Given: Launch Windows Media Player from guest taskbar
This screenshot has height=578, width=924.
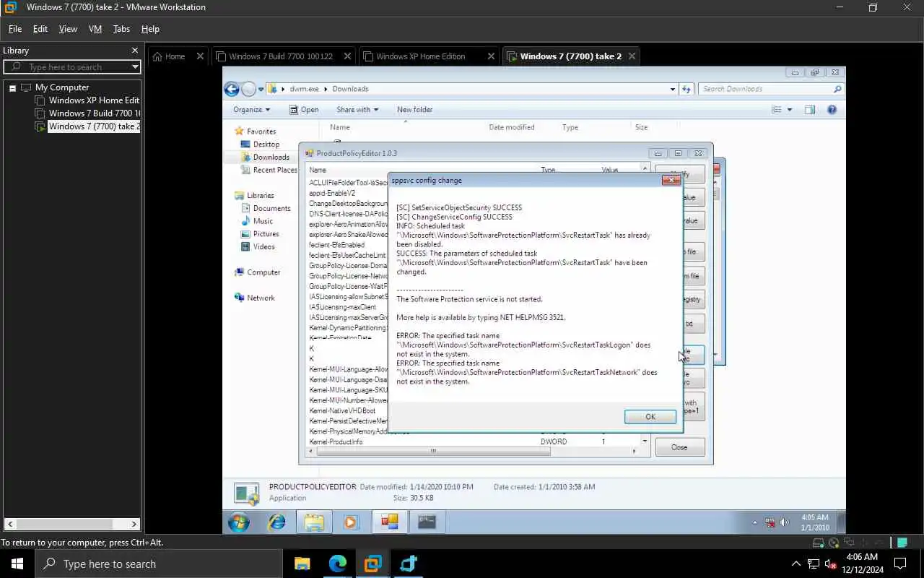Looking at the screenshot, I should click(351, 522).
